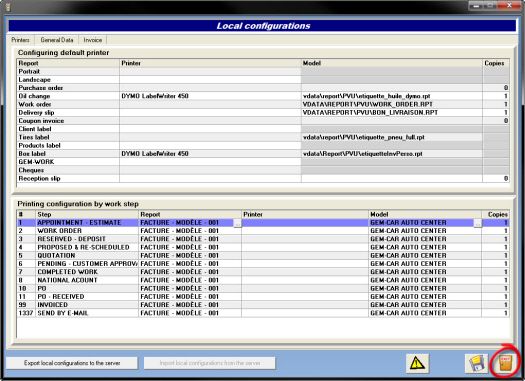Screen dimensions: 525x381
Task: Click the Report cell for QUOTATION step
Action: (x=190, y=255)
